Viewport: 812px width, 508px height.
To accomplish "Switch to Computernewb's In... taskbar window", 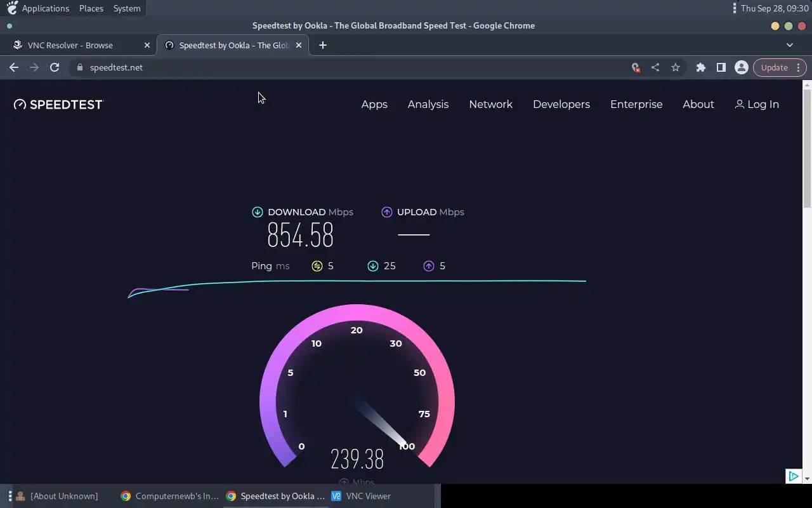I will point(170,496).
